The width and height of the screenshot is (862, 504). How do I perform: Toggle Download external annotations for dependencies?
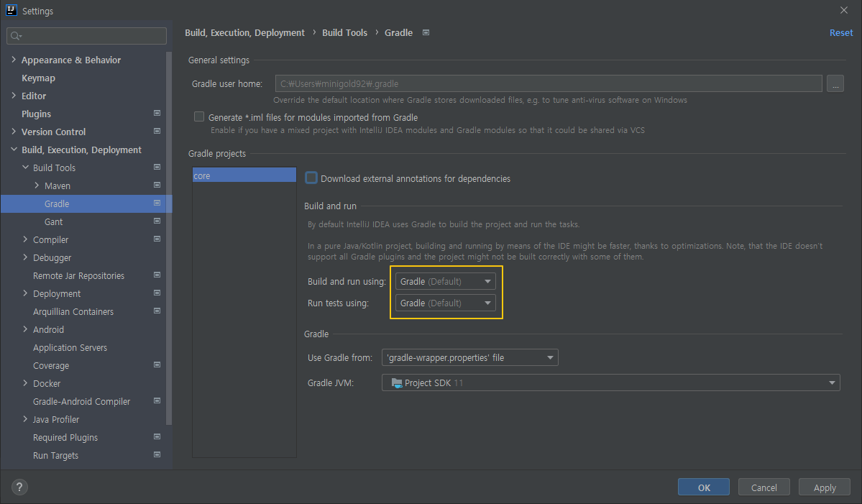click(x=311, y=178)
